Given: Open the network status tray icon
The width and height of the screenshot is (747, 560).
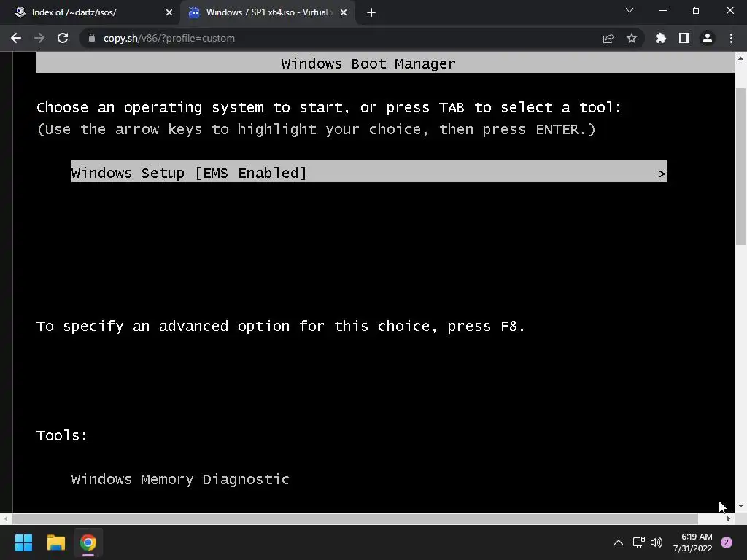Looking at the screenshot, I should pyautogui.click(x=638, y=542).
